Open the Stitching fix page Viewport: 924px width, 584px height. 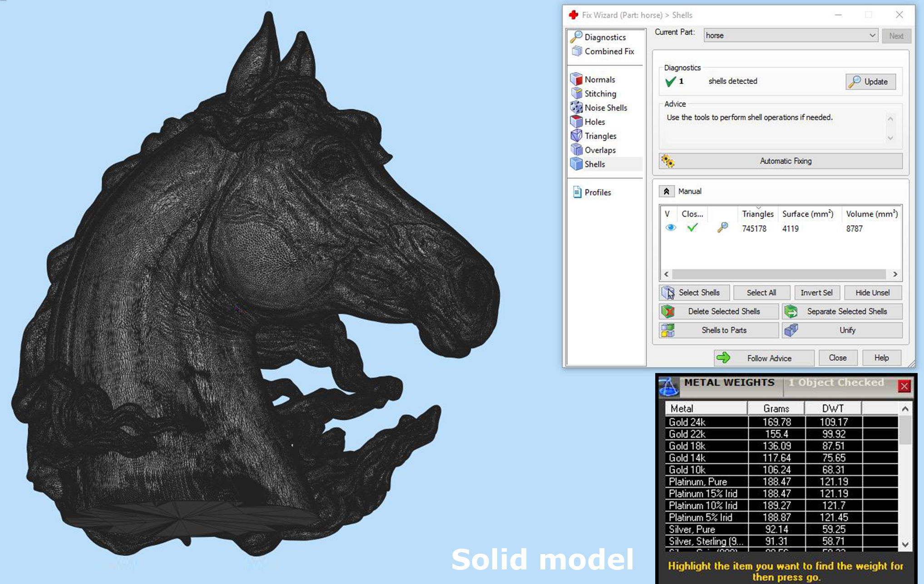click(600, 93)
